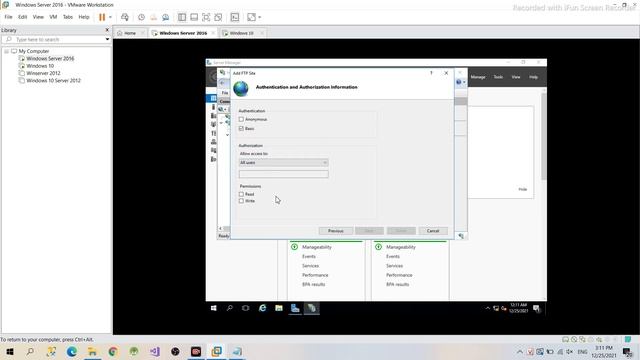Image resolution: width=640 pixels, height=360 pixels.
Task: Check the Write permission box
Action: point(241,201)
